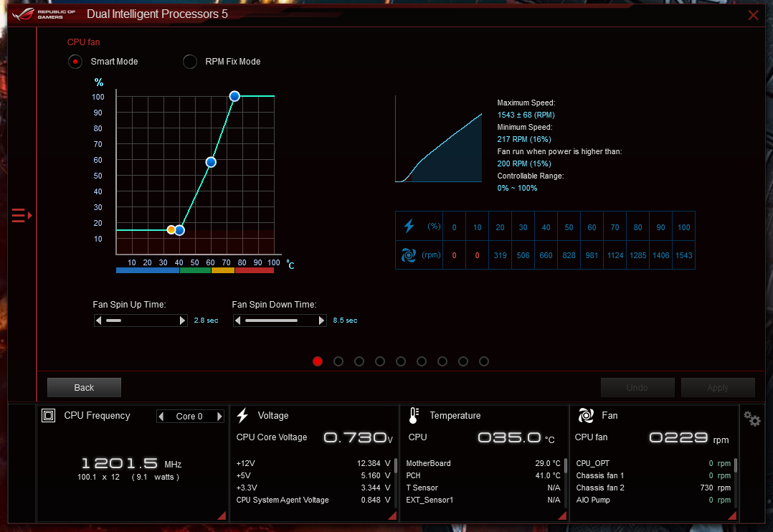Click Chassis fan 2 row in Fan list
Screen dimensions: 773x532
(x=653, y=488)
